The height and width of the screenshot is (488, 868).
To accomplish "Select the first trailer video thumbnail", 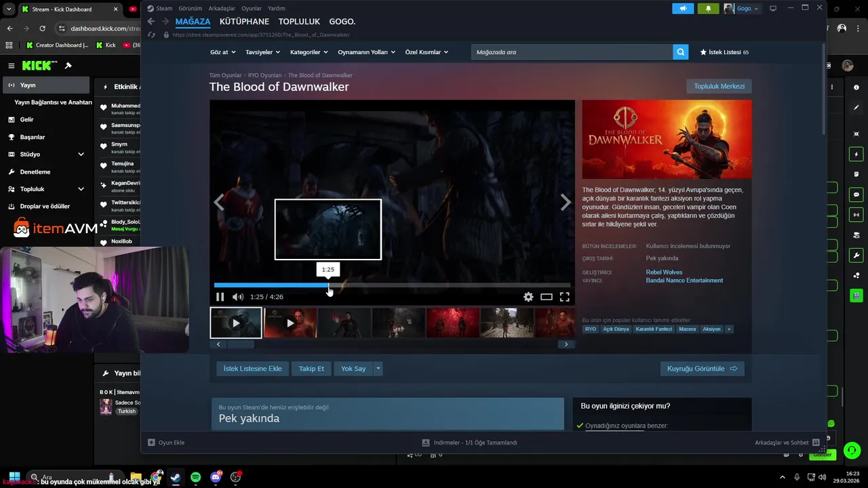I will [x=236, y=323].
